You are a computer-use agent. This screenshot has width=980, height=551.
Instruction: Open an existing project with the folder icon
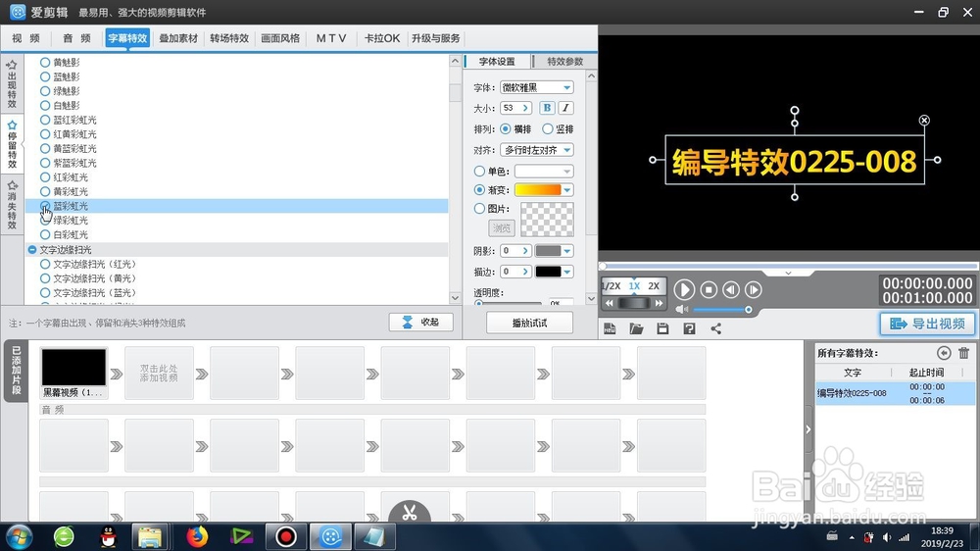pos(636,329)
